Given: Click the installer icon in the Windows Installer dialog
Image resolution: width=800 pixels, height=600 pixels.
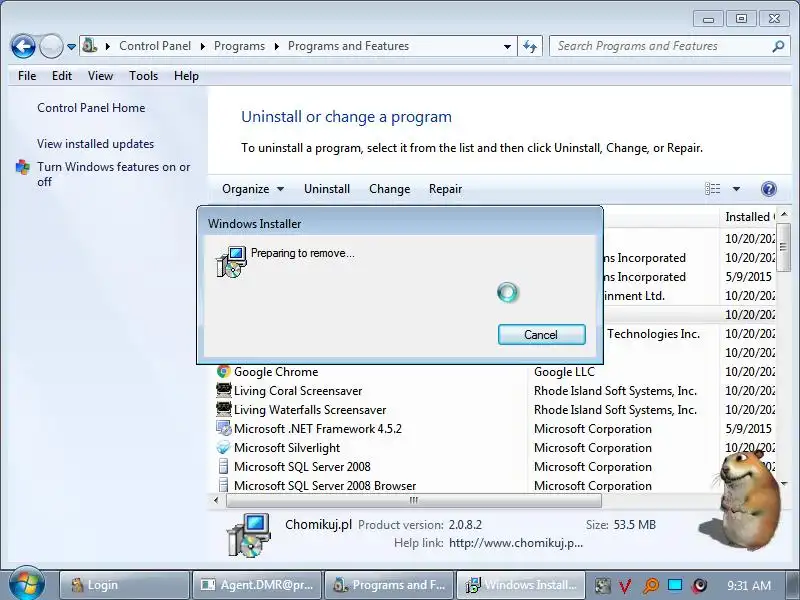Looking at the screenshot, I should [x=231, y=262].
